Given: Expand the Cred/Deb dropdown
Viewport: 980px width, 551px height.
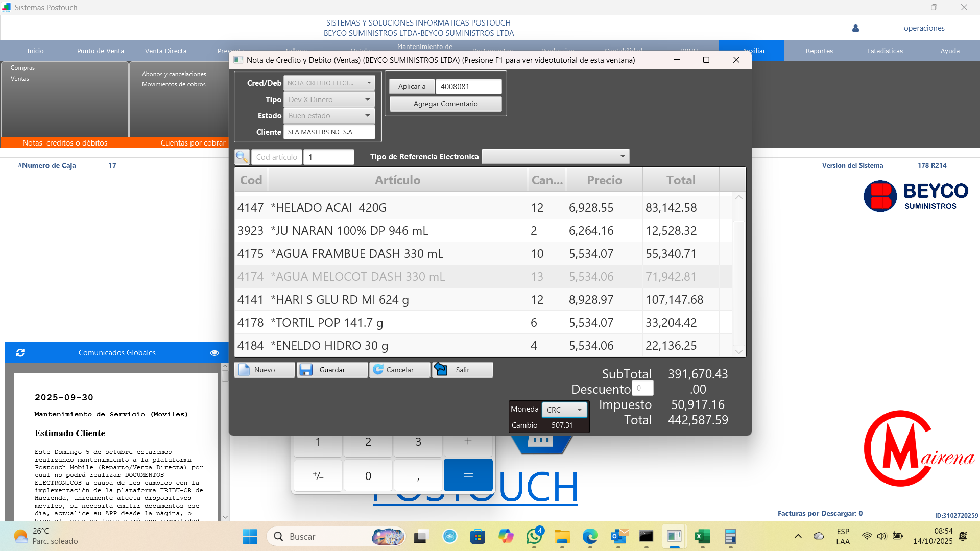Looking at the screenshot, I should click(x=369, y=83).
